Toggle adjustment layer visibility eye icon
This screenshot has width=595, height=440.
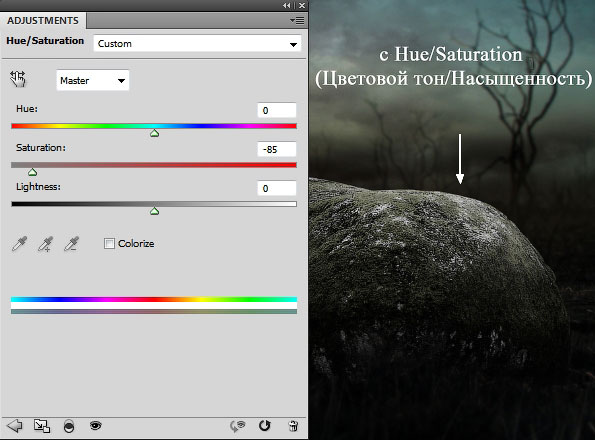point(96,425)
